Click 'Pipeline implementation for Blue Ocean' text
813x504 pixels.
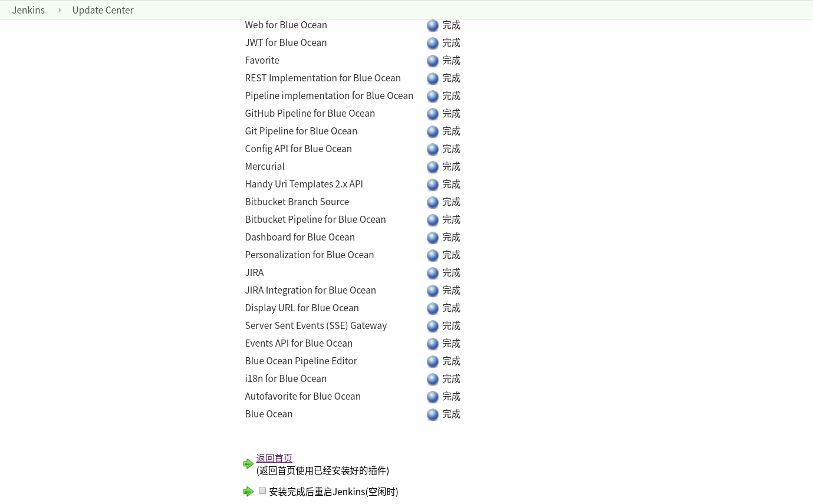tap(329, 95)
